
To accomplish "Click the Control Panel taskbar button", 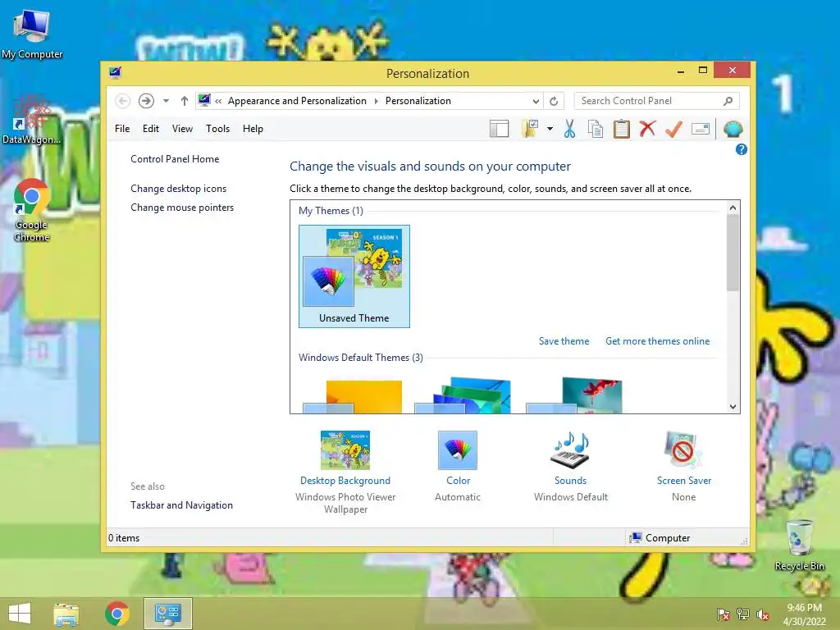I will [167, 614].
